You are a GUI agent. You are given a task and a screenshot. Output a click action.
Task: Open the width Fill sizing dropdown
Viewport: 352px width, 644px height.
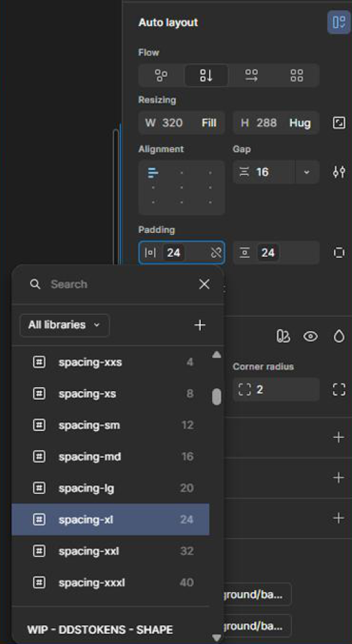click(209, 123)
